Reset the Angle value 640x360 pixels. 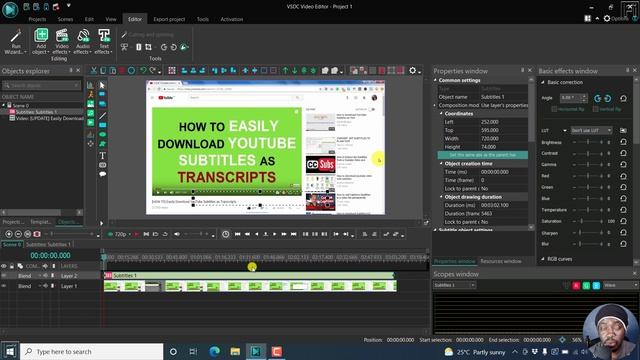tap(623, 98)
